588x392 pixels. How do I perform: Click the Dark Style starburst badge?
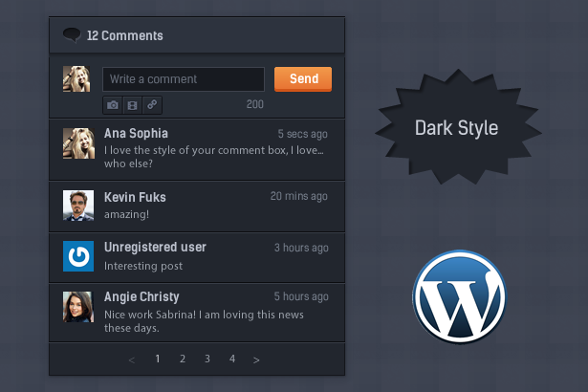[x=458, y=127]
